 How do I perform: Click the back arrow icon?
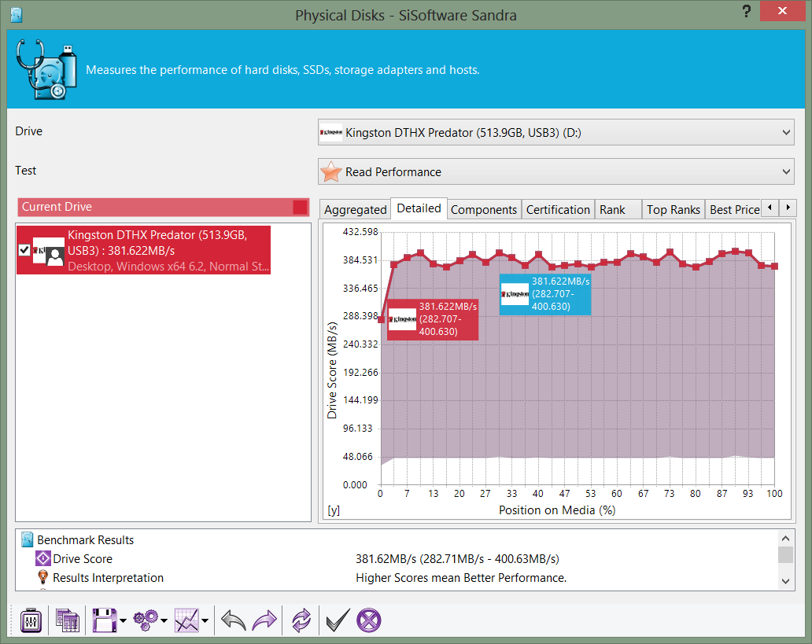(234, 620)
